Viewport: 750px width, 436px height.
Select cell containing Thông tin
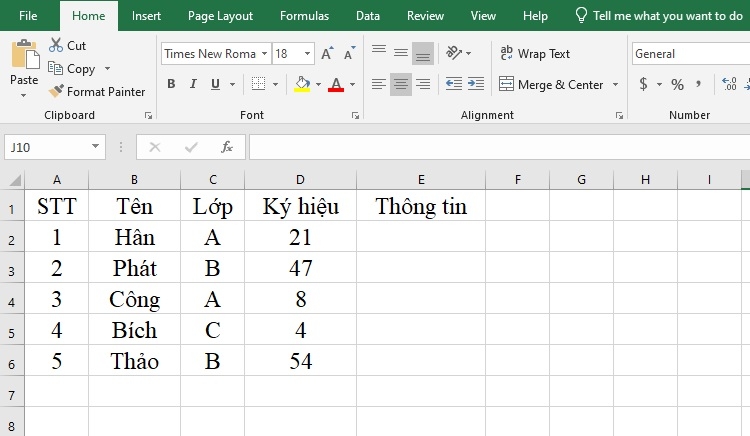(x=421, y=206)
